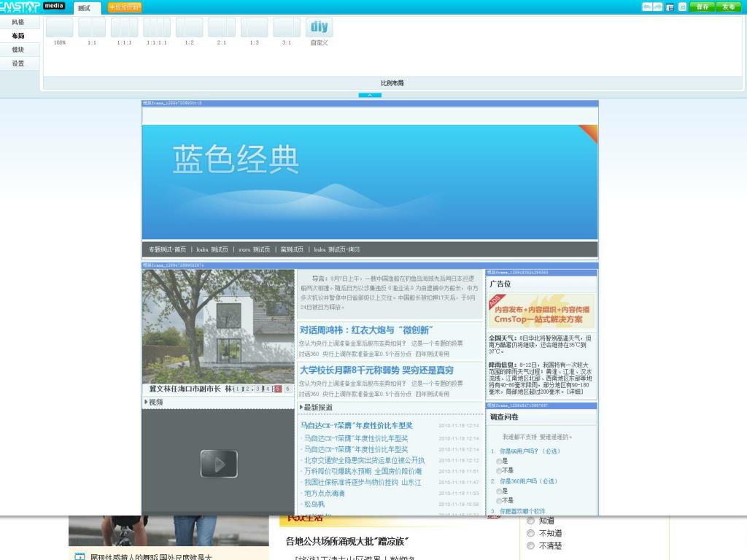The height and width of the screenshot is (560, 747).
Task: Open the diy custom layout option
Action: pos(319,28)
